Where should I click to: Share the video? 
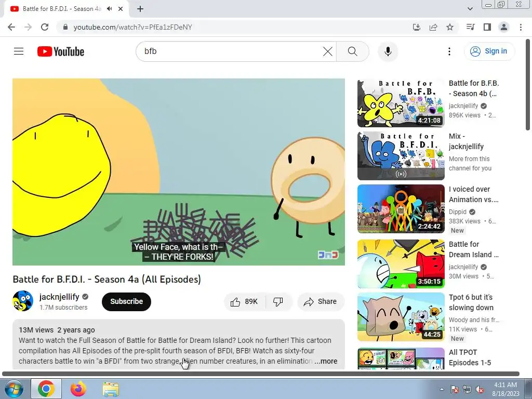pyautogui.click(x=321, y=302)
